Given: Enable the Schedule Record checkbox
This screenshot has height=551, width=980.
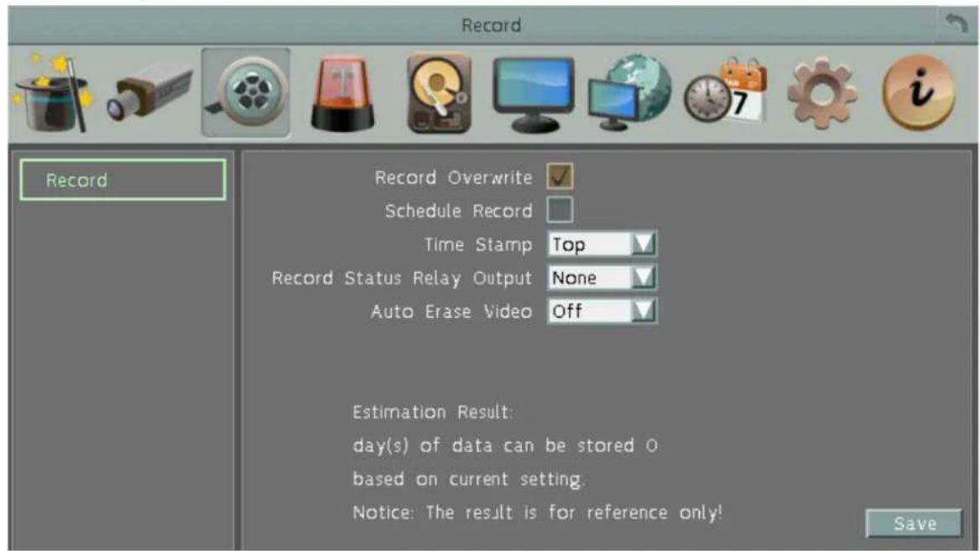Looking at the screenshot, I should click(x=560, y=210).
